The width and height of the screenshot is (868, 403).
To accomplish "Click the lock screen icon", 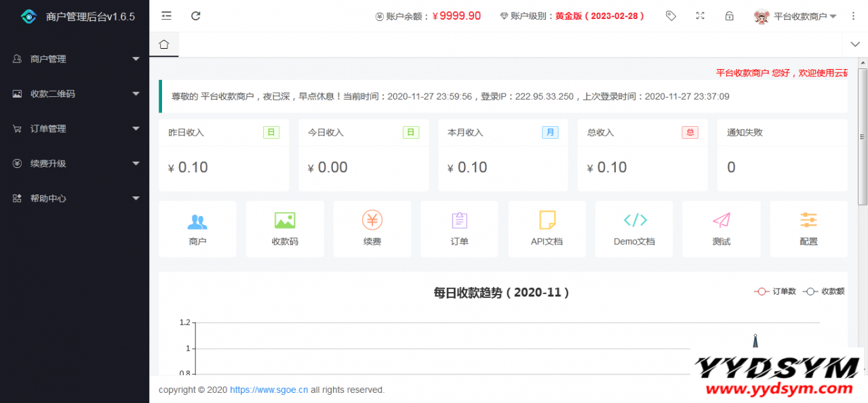I will [730, 16].
